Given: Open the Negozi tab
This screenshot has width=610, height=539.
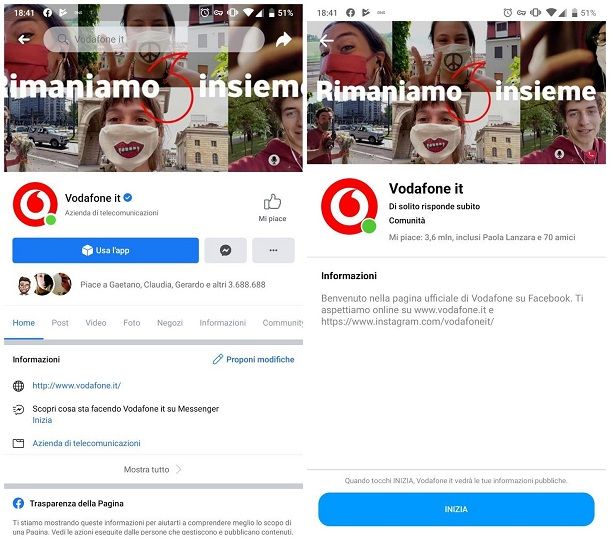Looking at the screenshot, I should pos(170,323).
